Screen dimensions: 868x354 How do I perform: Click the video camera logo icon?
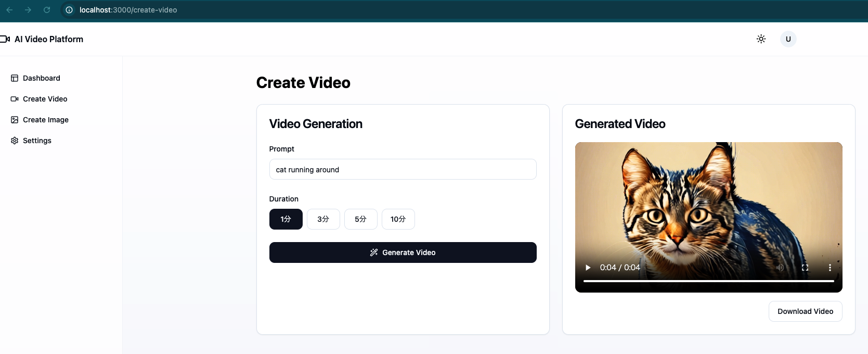[5, 39]
